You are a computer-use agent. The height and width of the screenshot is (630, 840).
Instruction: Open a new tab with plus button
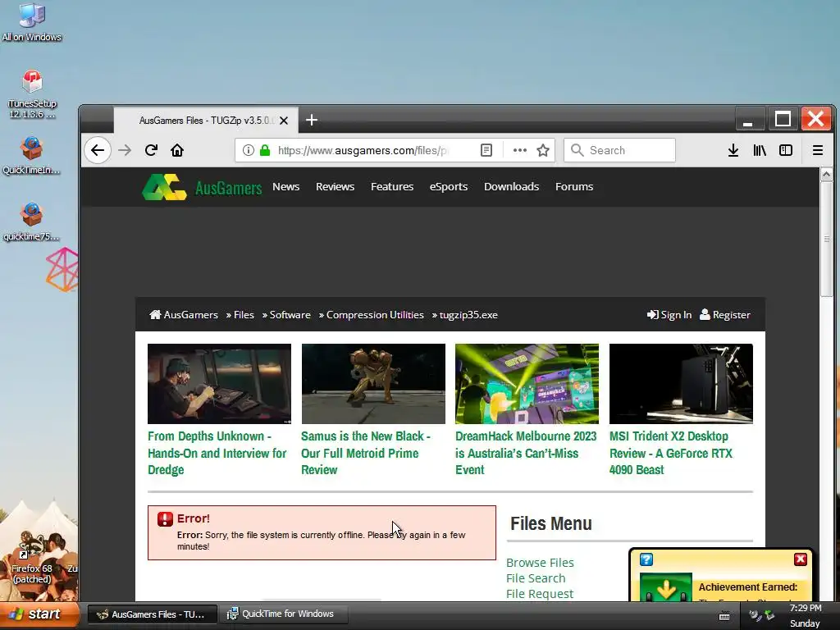[x=312, y=120]
